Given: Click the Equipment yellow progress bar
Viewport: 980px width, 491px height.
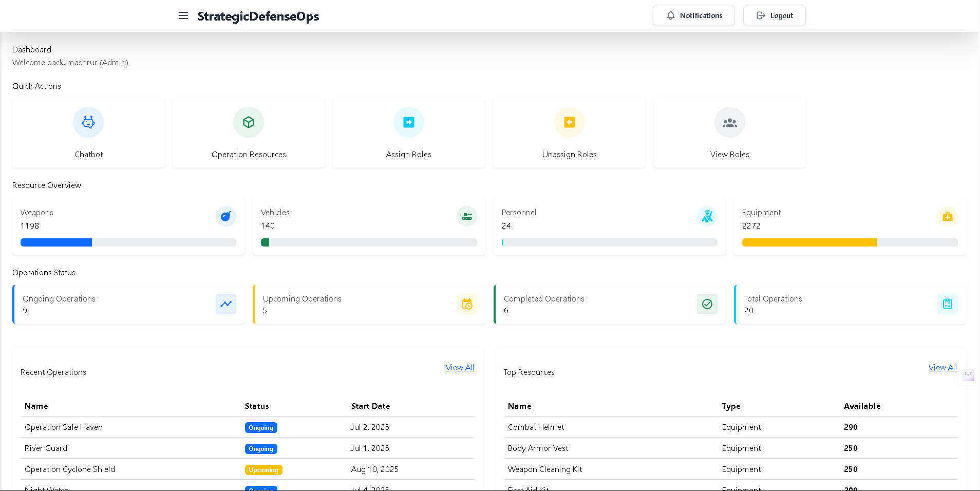Looking at the screenshot, I should [x=809, y=242].
